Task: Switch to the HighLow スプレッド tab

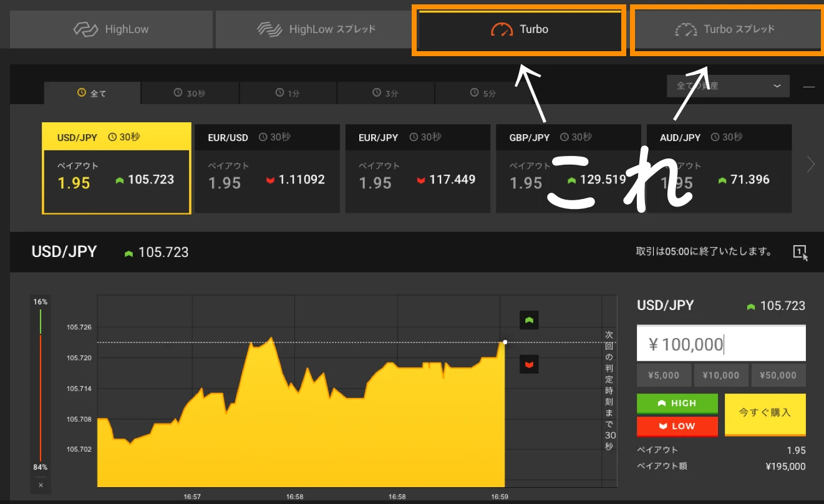Action: pos(316,29)
